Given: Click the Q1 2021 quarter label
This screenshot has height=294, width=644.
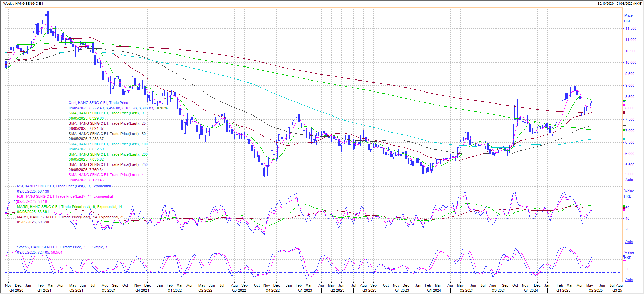Looking at the screenshot, I should coord(44,290).
